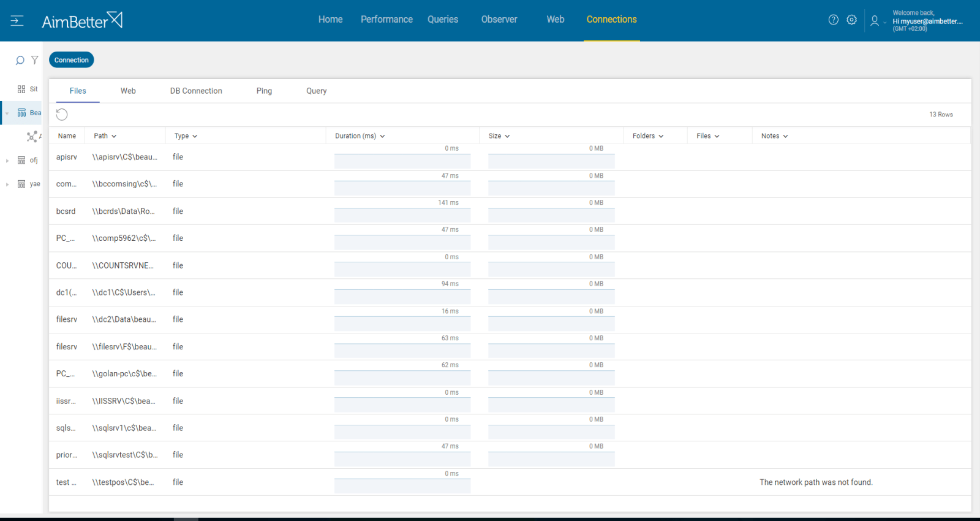The height and width of the screenshot is (521, 980).
Task: Select the bcsrd row name
Action: (x=66, y=211)
